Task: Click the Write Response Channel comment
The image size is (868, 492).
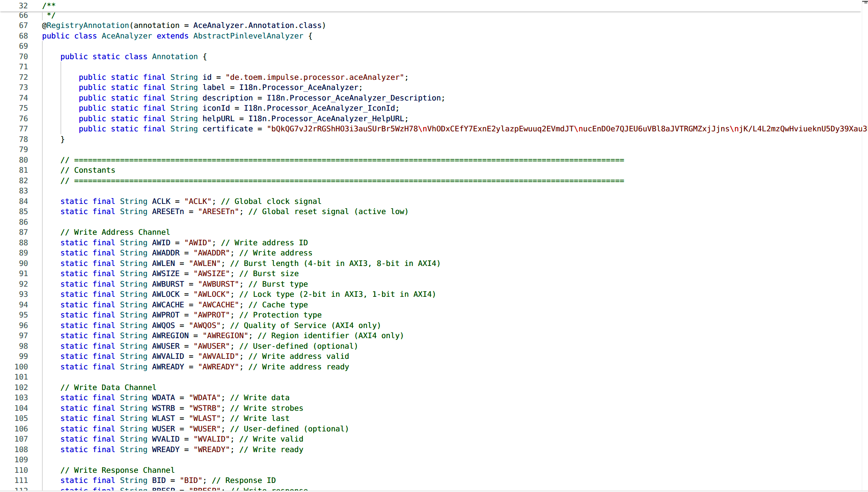Action: click(117, 470)
